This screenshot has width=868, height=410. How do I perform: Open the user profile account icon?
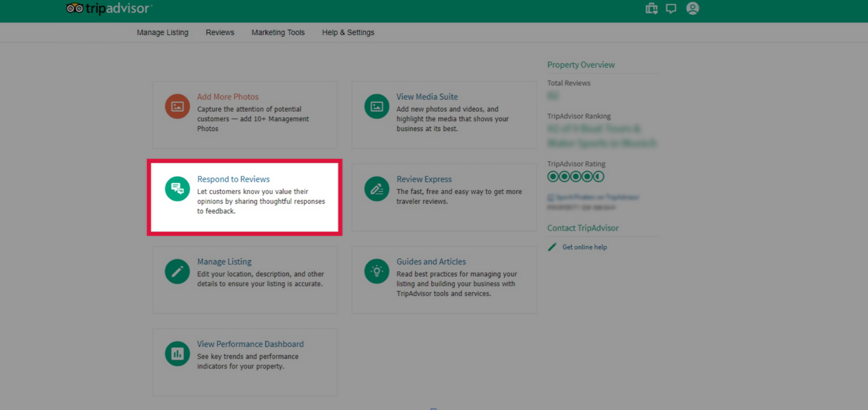click(692, 8)
